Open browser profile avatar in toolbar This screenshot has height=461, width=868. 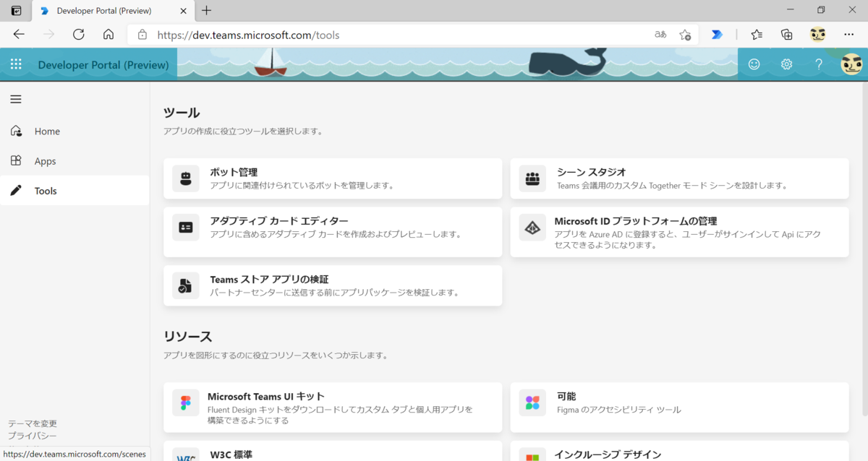coord(818,34)
